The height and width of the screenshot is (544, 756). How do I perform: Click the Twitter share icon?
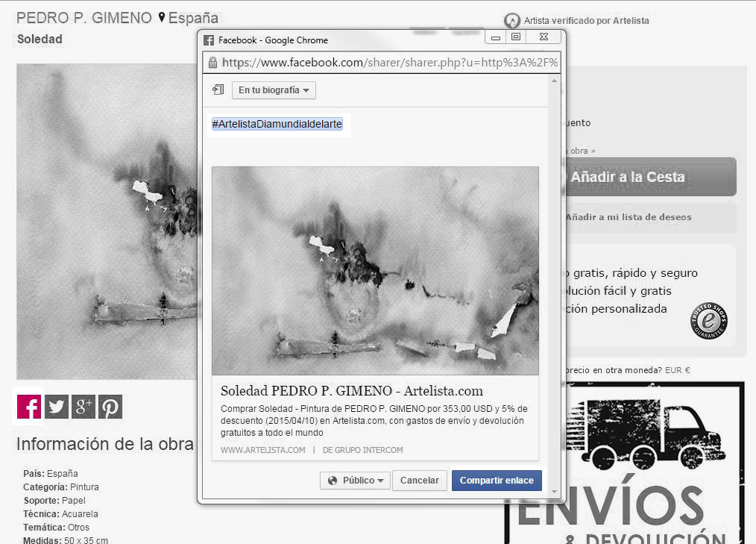pos(57,407)
